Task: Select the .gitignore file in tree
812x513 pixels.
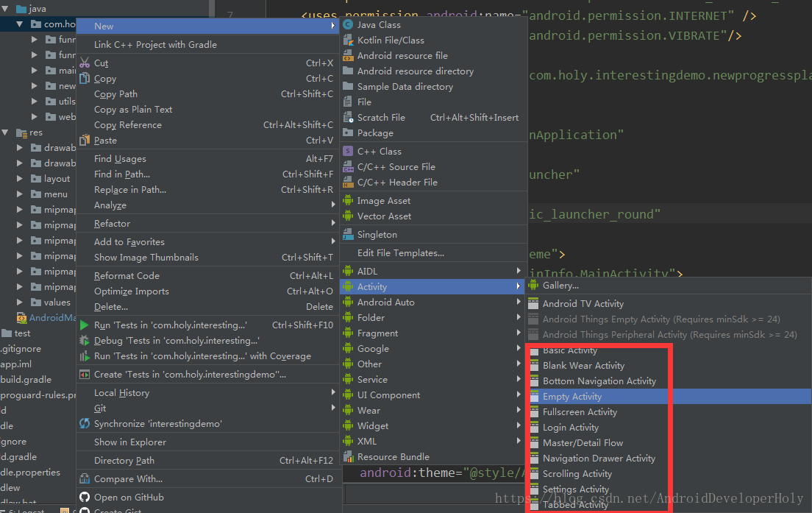Action: point(21,349)
